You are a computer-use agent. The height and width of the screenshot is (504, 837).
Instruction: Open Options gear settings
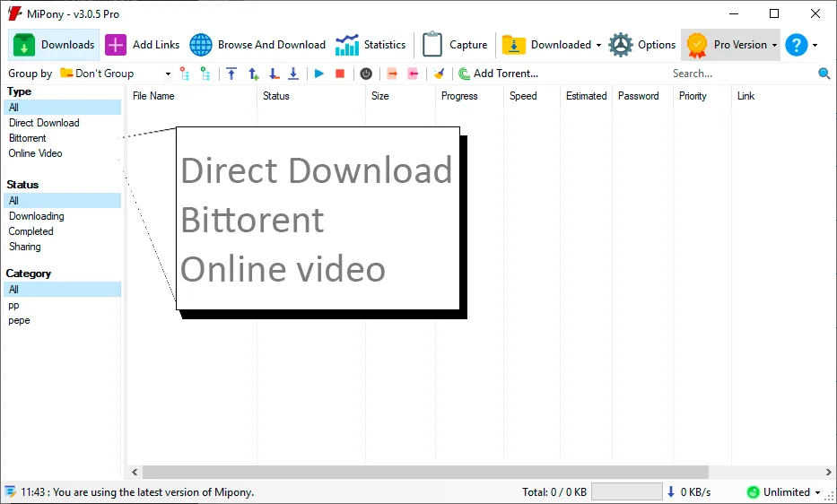pyautogui.click(x=642, y=45)
